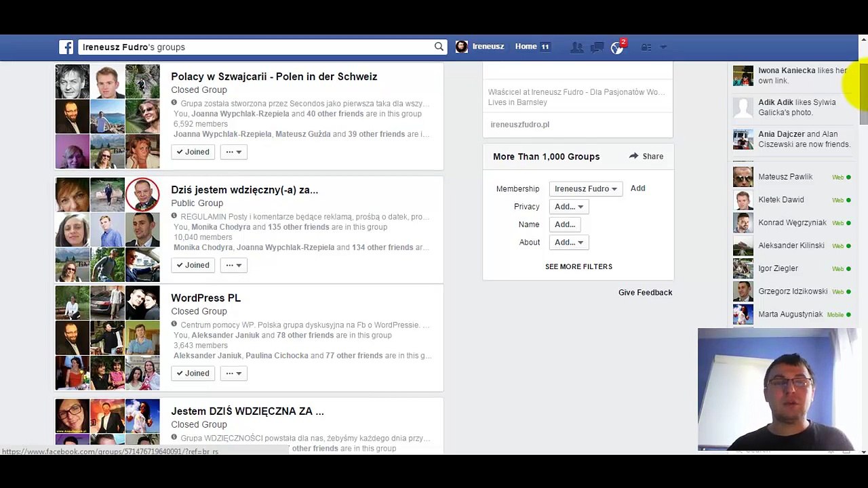This screenshot has width=868, height=488.
Task: Open more options for Dziś jestem wdzięczny(-a)
Action: (x=233, y=265)
